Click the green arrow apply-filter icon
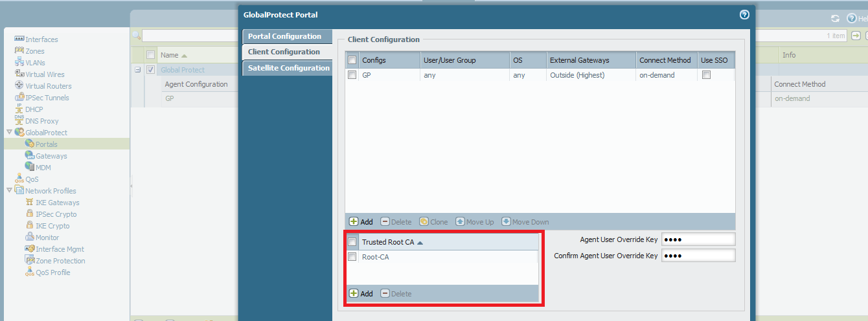Viewport: 868px width, 321px height. tap(856, 36)
